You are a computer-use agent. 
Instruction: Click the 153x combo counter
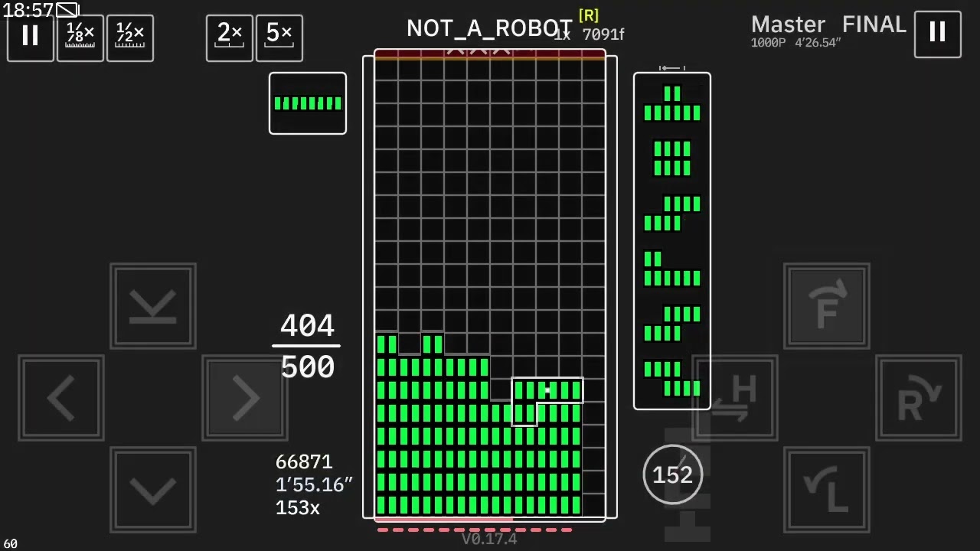[298, 508]
